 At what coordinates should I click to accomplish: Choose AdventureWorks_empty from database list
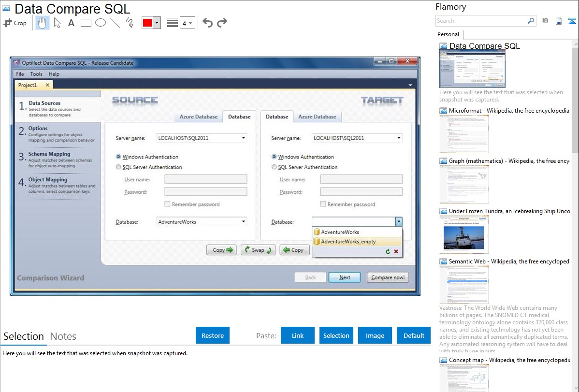tap(357, 242)
